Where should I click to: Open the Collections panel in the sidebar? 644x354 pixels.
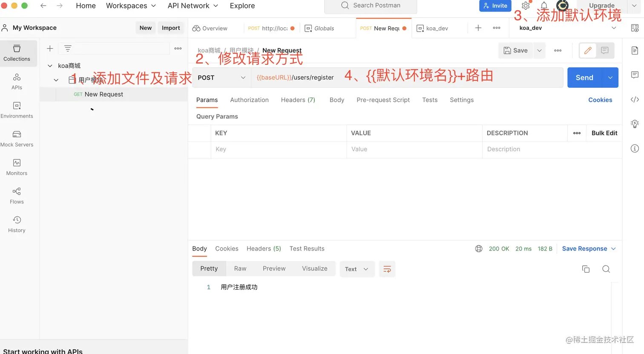coord(17,53)
